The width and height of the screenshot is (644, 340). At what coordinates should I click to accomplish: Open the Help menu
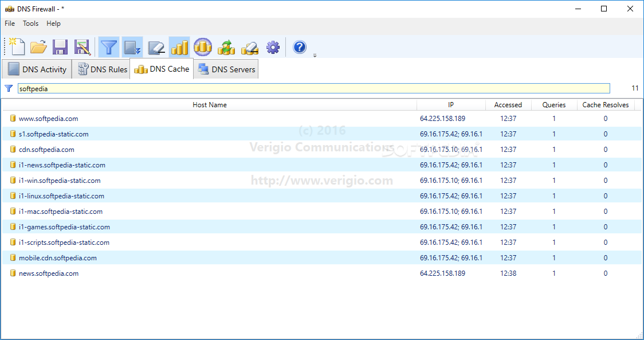pos(53,24)
